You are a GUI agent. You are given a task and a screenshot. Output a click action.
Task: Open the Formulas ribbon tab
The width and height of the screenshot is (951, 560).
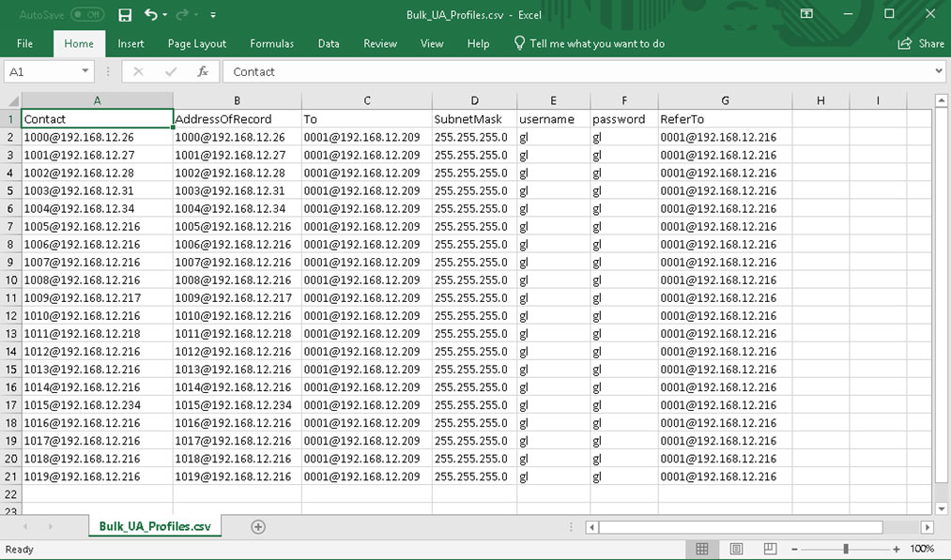point(271,44)
